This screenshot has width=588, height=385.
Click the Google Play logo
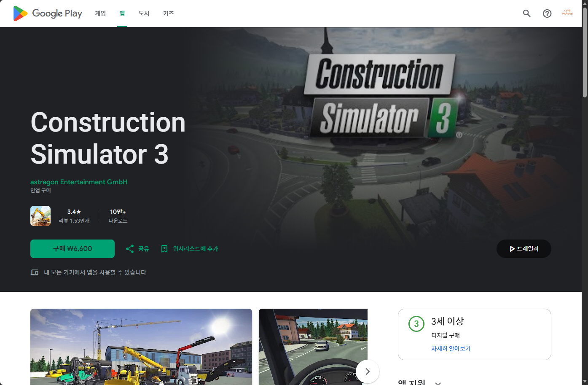(x=48, y=13)
